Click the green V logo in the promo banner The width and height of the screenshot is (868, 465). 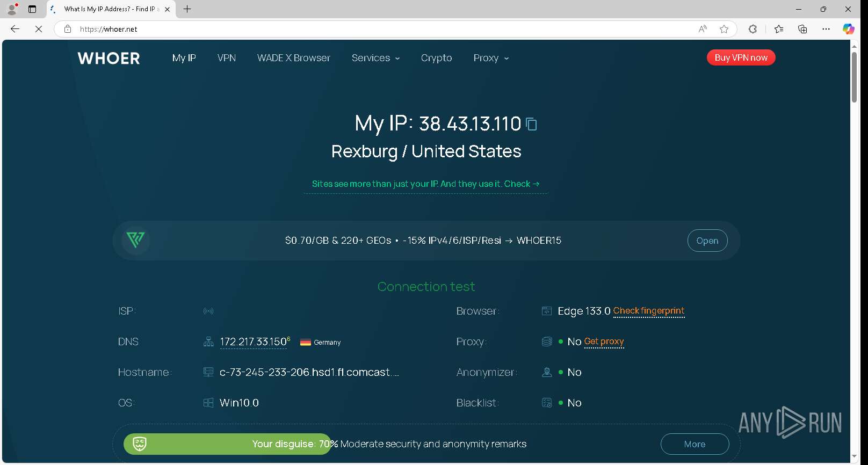[135, 240]
